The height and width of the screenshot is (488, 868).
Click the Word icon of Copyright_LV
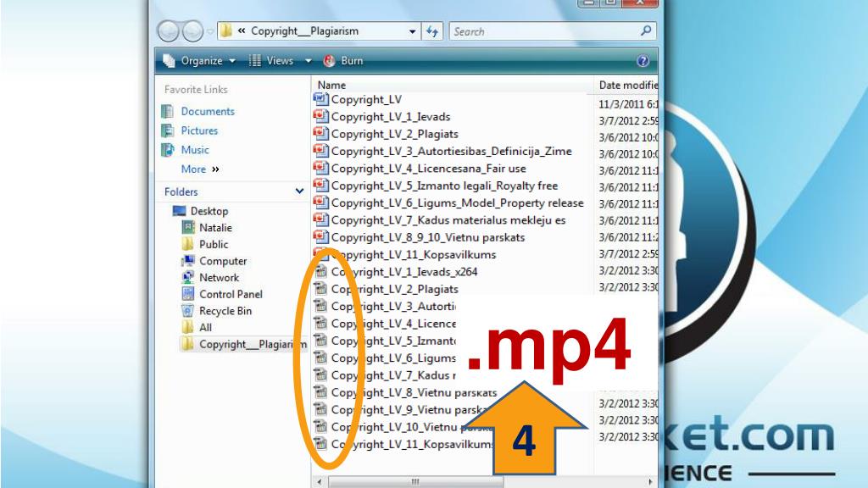coord(321,99)
